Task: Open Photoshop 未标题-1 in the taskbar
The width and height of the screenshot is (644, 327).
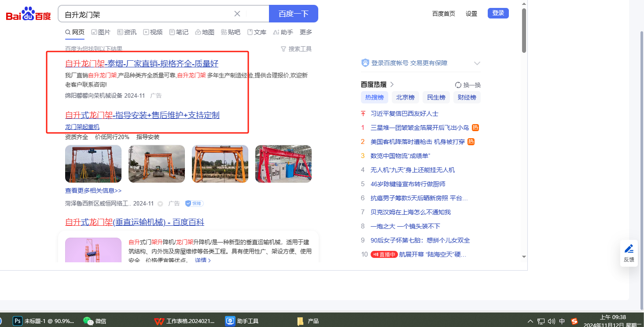Action: click(x=44, y=321)
